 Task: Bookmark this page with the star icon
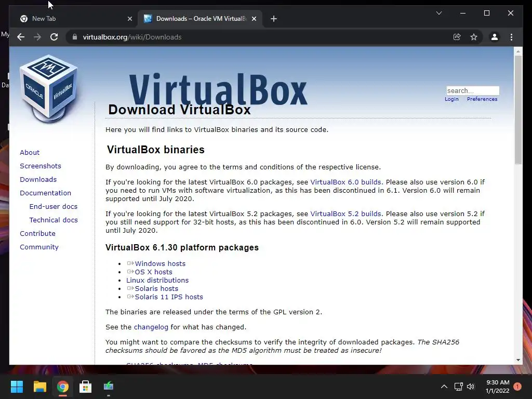pos(474,37)
